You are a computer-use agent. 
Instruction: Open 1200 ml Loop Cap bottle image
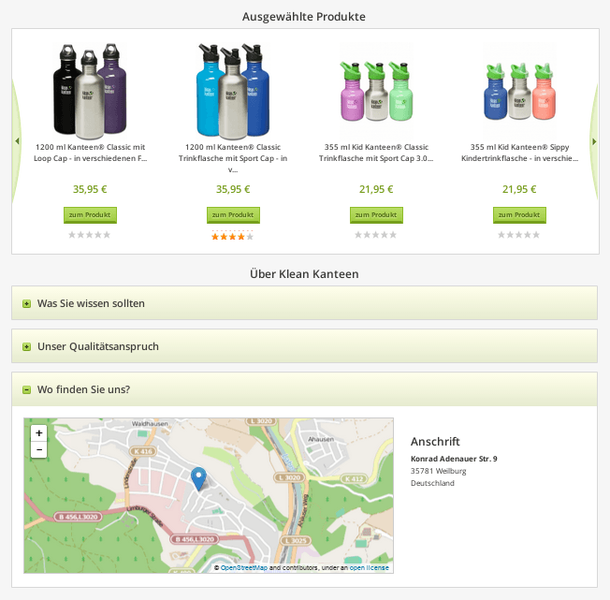point(90,91)
